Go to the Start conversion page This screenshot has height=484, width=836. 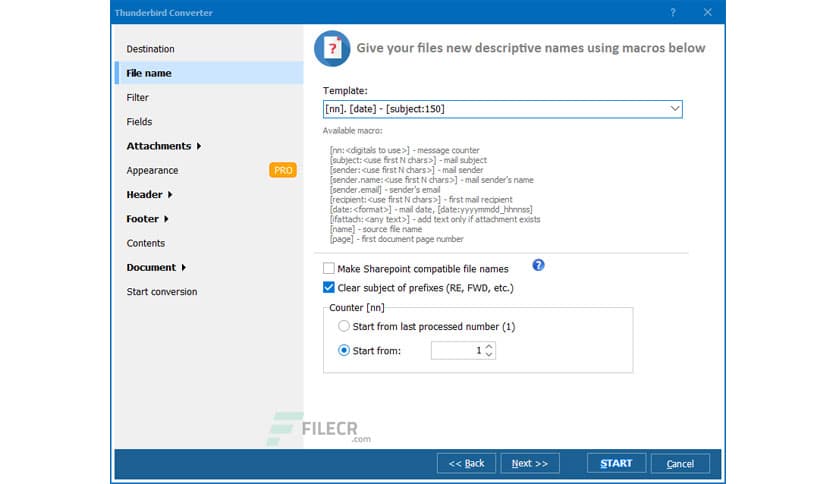[162, 292]
